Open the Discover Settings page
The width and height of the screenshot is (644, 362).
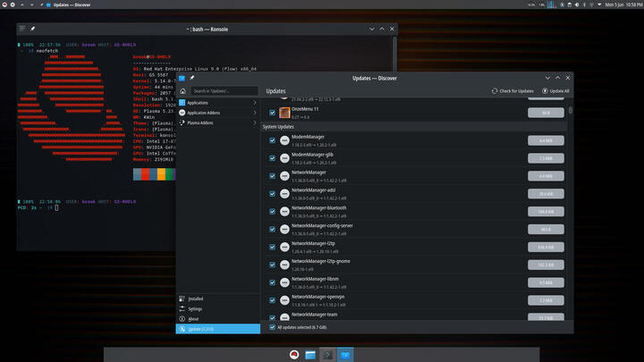pos(218,308)
